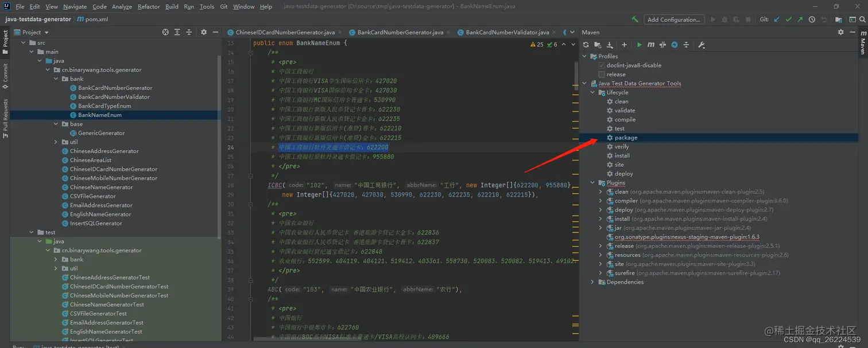Click the Git update project arrow icon

pyautogui.click(x=777, y=19)
